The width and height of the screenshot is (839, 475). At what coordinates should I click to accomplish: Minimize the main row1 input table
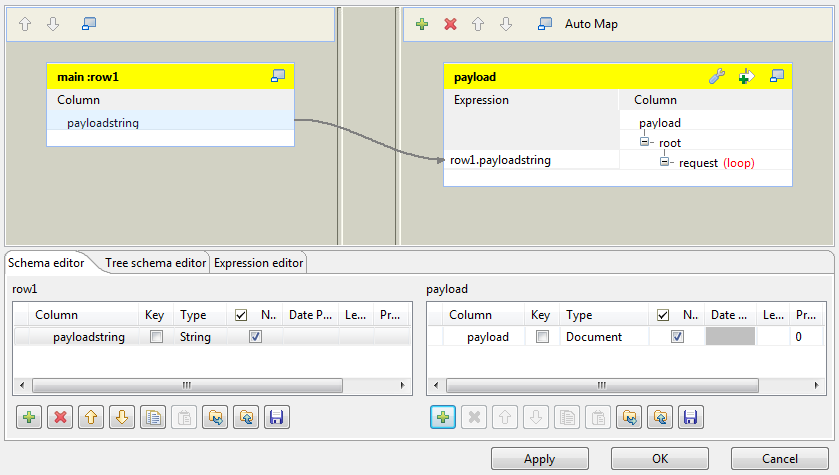278,76
